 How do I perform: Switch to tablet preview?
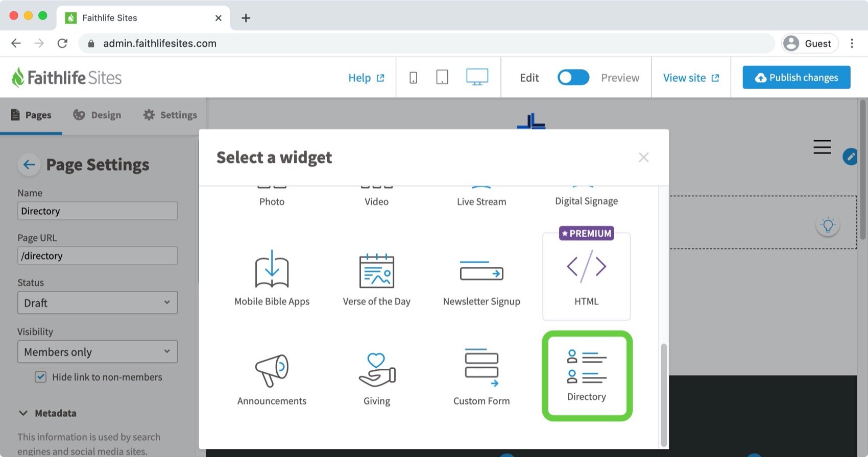[x=442, y=78]
